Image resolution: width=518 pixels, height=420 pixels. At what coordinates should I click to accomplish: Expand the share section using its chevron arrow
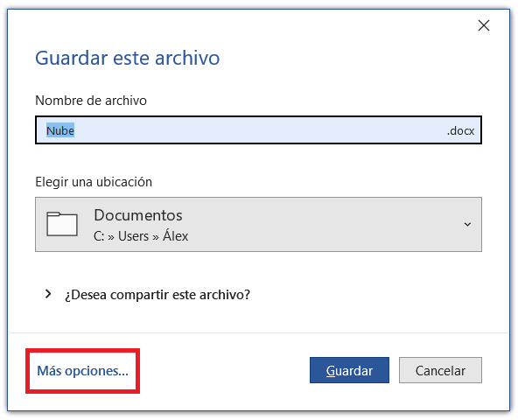point(48,294)
